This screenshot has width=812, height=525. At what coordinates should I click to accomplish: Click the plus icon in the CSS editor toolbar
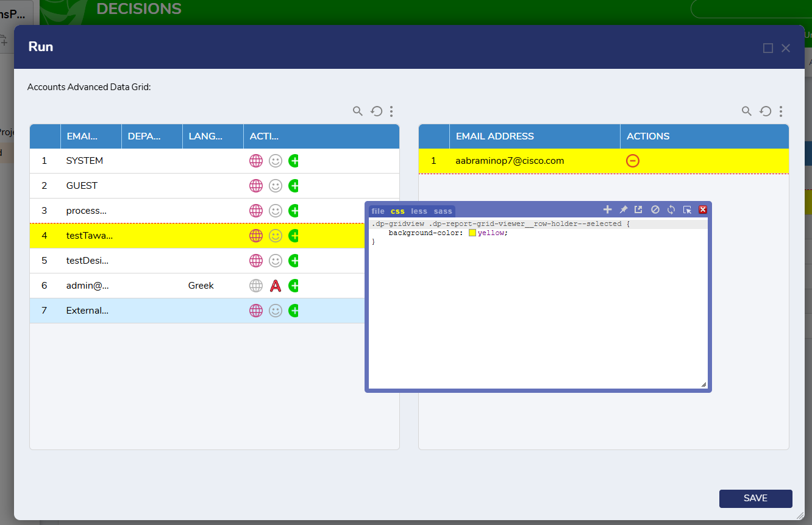[x=607, y=210]
